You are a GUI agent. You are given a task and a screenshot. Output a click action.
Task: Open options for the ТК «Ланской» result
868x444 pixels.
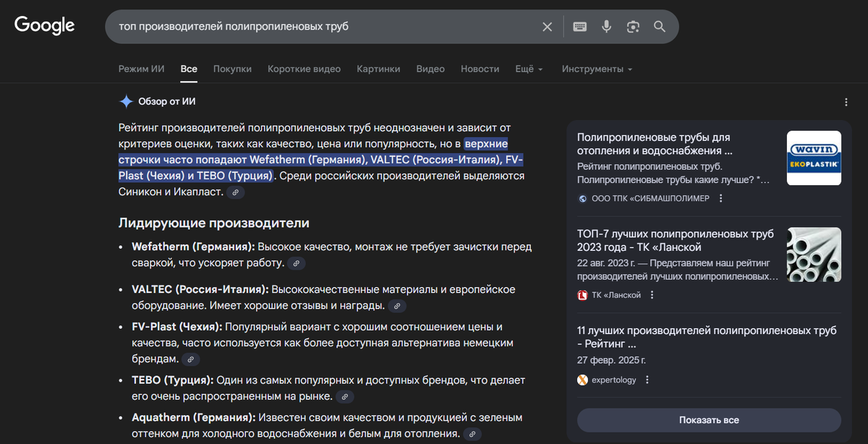(652, 295)
